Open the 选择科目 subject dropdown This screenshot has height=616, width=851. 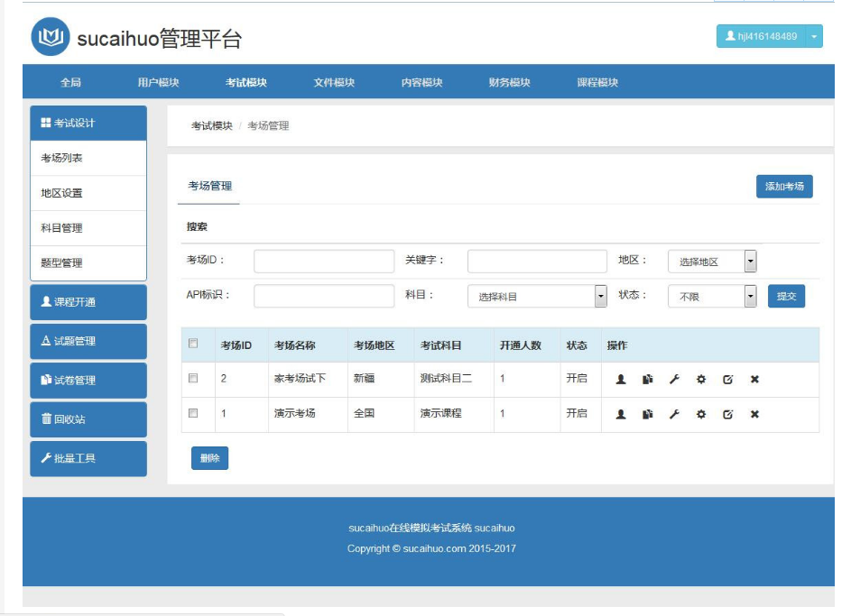click(537, 296)
